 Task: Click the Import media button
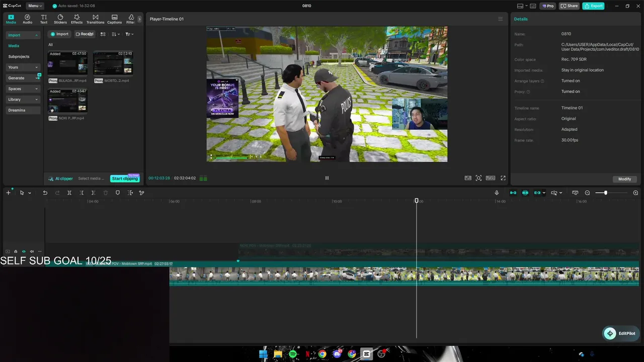click(x=59, y=34)
